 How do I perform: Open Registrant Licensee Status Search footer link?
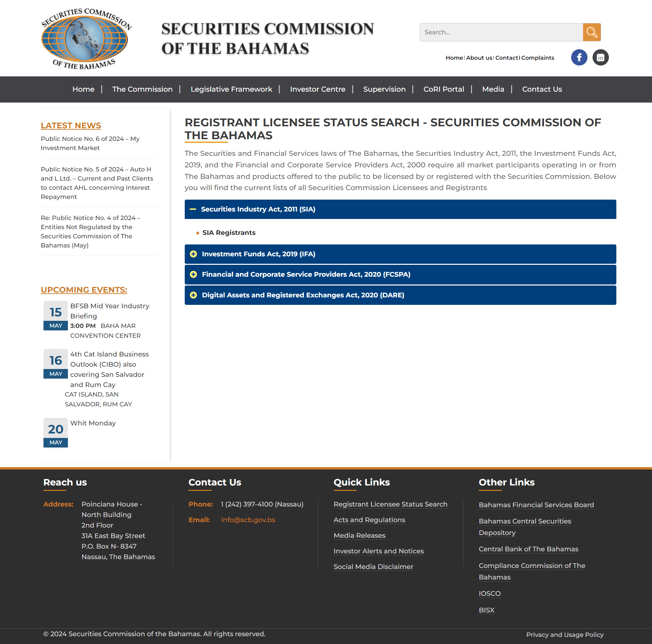[391, 504]
